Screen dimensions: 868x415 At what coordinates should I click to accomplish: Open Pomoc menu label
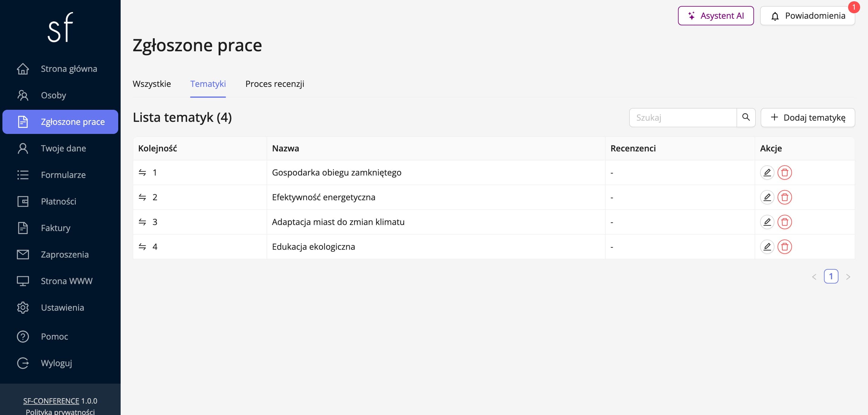pos(54,337)
